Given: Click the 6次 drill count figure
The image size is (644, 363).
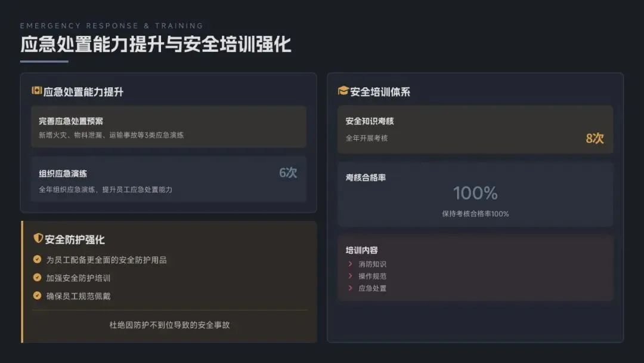Looking at the screenshot, I should 288,173.
